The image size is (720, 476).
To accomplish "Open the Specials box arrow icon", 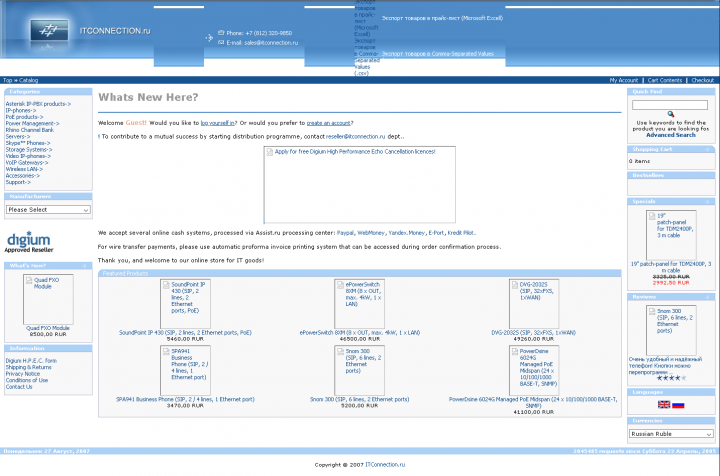I will pos(707,202).
